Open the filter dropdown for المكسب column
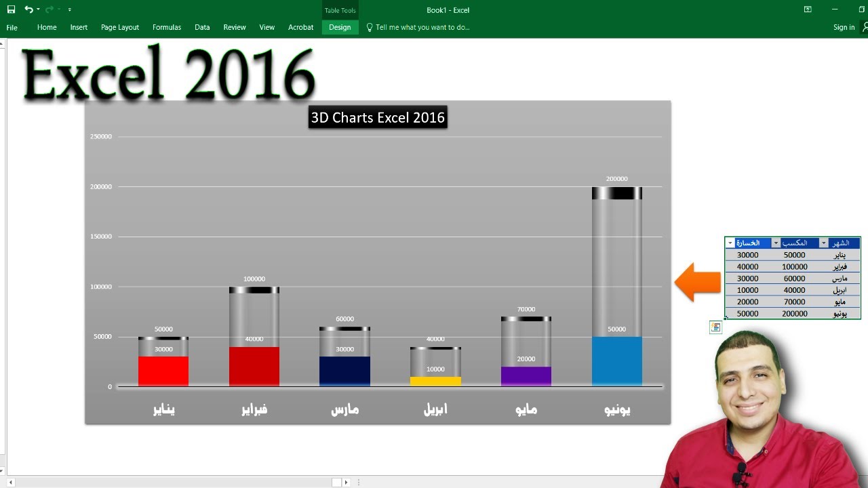 776,243
